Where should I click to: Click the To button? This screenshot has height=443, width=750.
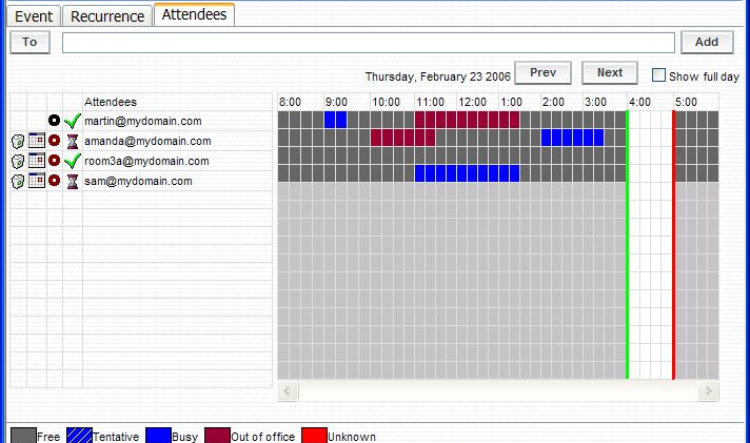(30, 42)
